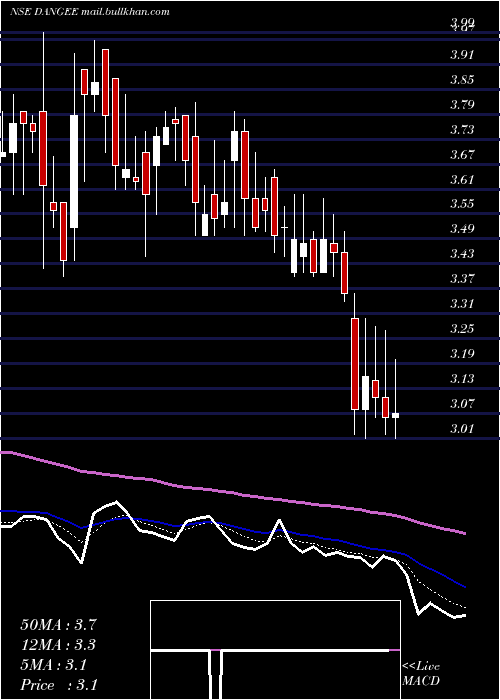
Task: Click the tall white candle body spanning 3.49 to 3.79
Action: (x=74, y=171)
